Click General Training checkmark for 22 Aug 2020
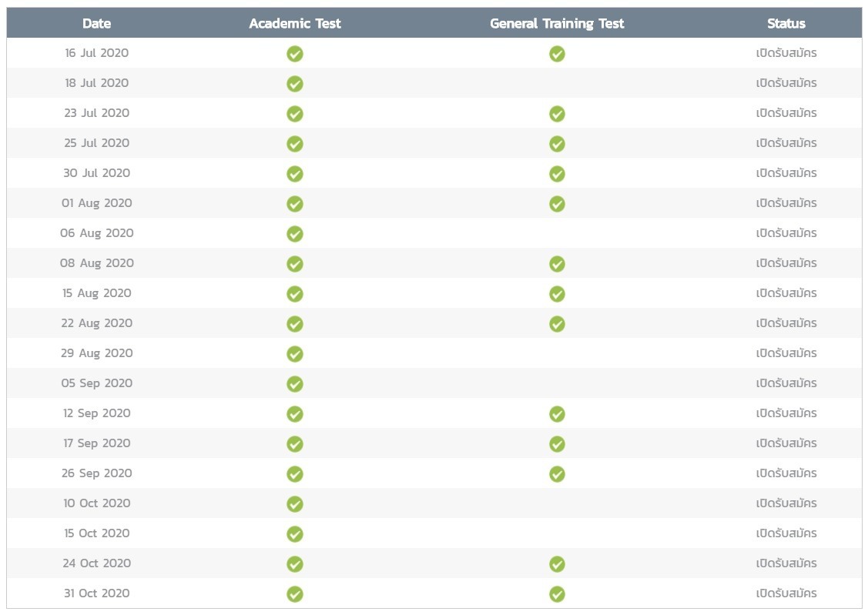The image size is (868, 615). coord(557,324)
